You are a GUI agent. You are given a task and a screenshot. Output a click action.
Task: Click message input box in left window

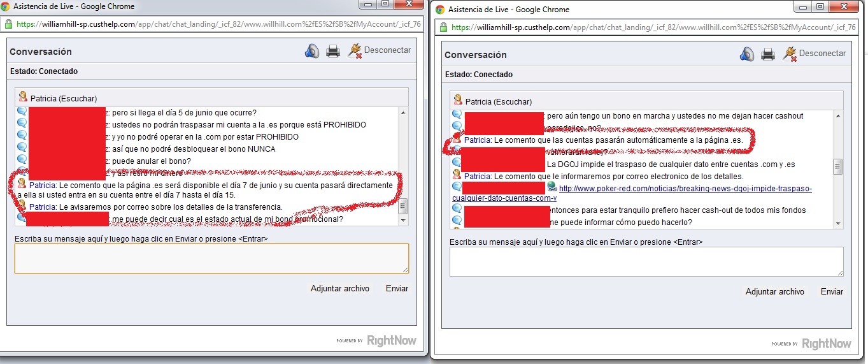click(x=211, y=258)
